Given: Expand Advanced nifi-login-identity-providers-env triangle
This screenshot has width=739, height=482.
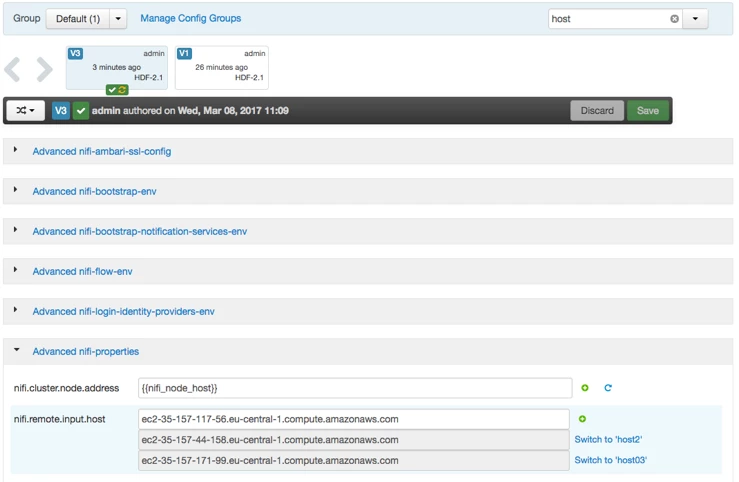Looking at the screenshot, I should click(x=16, y=310).
